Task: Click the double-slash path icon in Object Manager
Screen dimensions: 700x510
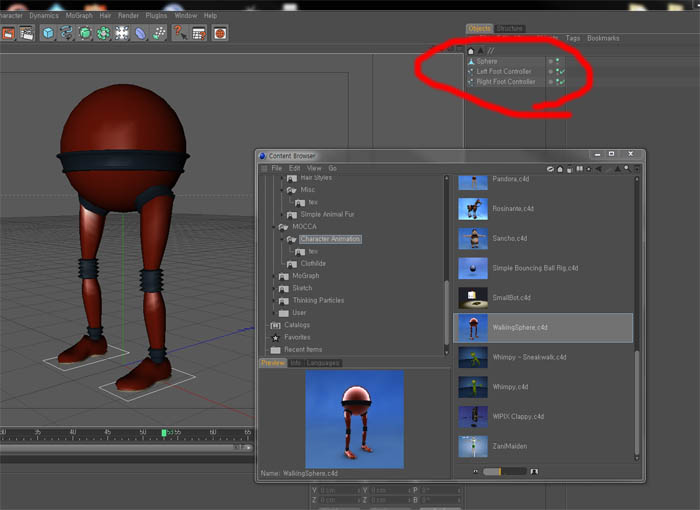Action: [x=491, y=51]
